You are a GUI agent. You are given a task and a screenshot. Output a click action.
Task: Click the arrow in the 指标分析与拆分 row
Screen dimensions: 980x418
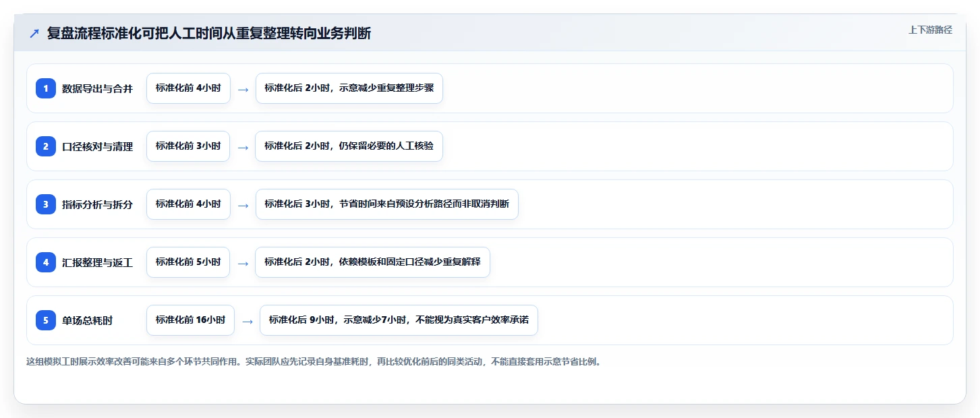243,205
